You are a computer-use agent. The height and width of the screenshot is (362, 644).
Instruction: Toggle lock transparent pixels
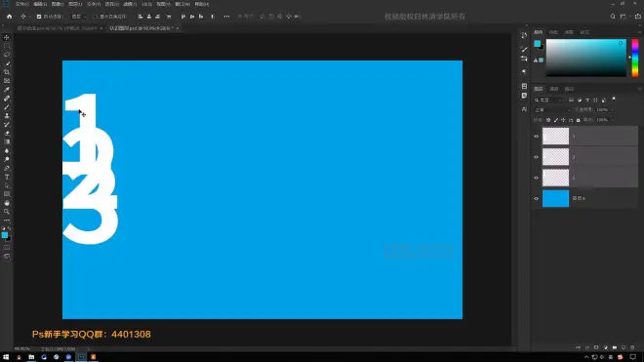pos(548,120)
